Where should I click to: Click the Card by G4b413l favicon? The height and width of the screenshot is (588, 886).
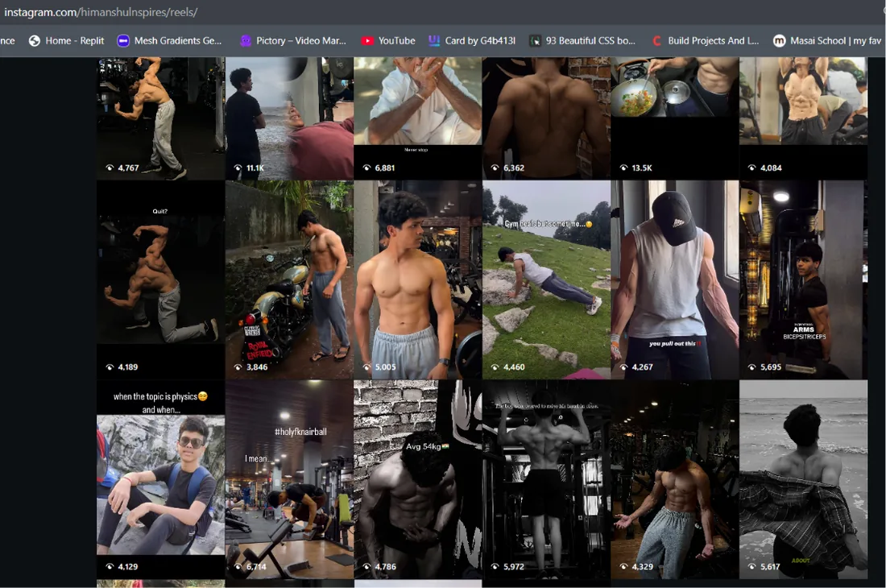click(x=434, y=40)
